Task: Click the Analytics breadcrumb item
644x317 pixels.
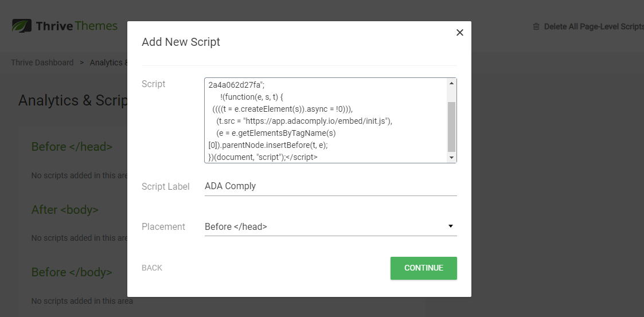Action: click(108, 62)
